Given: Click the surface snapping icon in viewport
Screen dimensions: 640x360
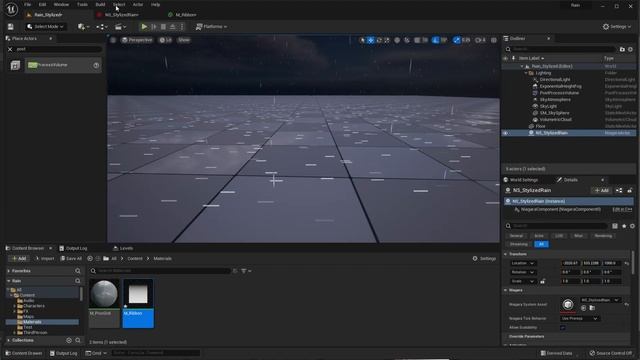Looking at the screenshot, I should 407,40.
